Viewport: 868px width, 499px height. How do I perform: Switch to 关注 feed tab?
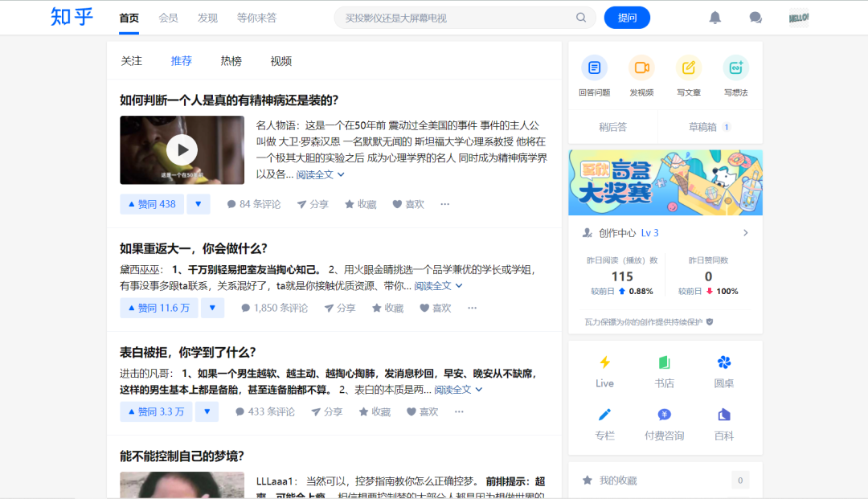131,61
